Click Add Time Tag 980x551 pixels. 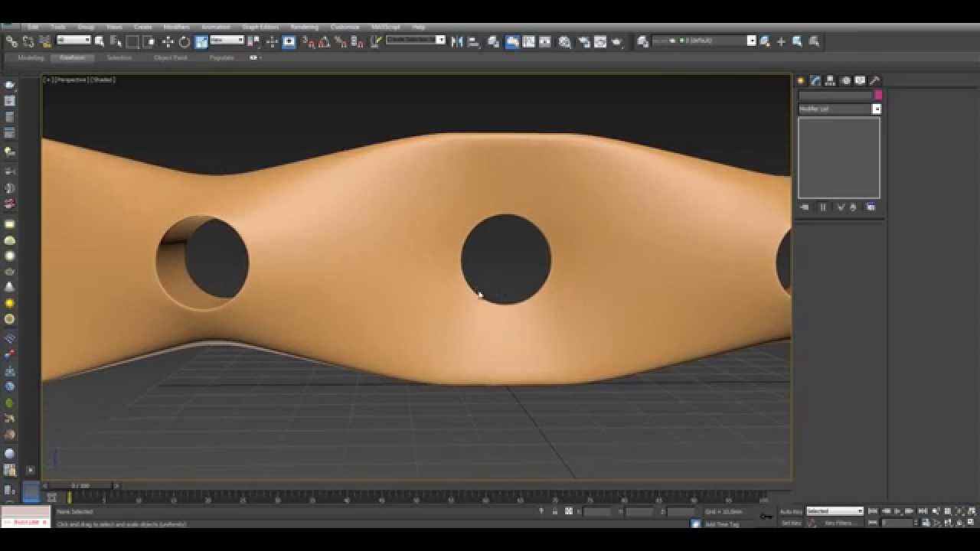pos(722,524)
